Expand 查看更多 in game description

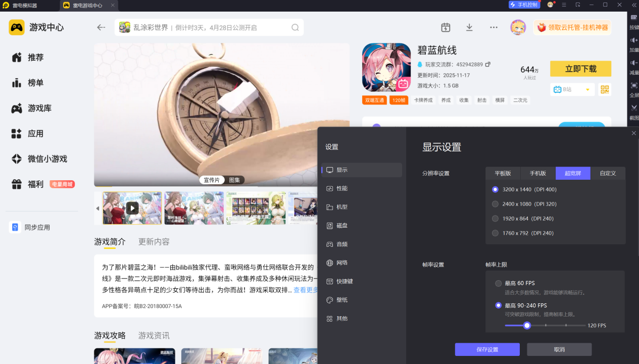click(306, 290)
